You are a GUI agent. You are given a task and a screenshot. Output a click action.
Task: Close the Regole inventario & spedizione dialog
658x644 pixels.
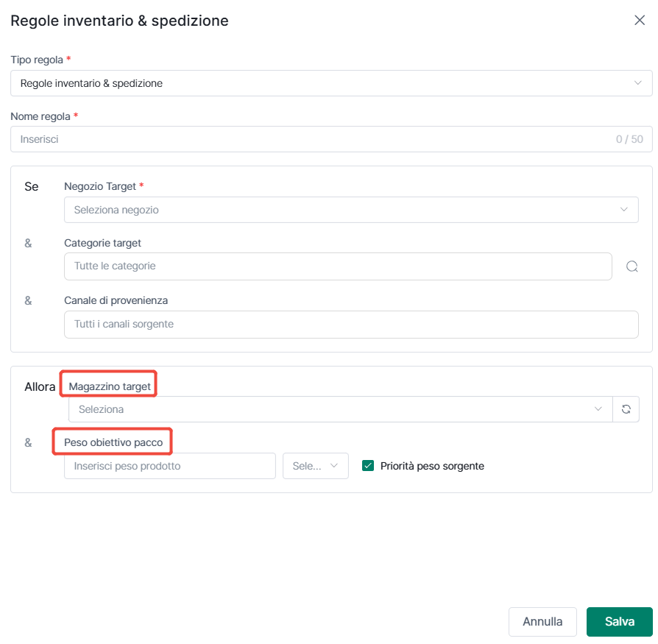[639, 20]
